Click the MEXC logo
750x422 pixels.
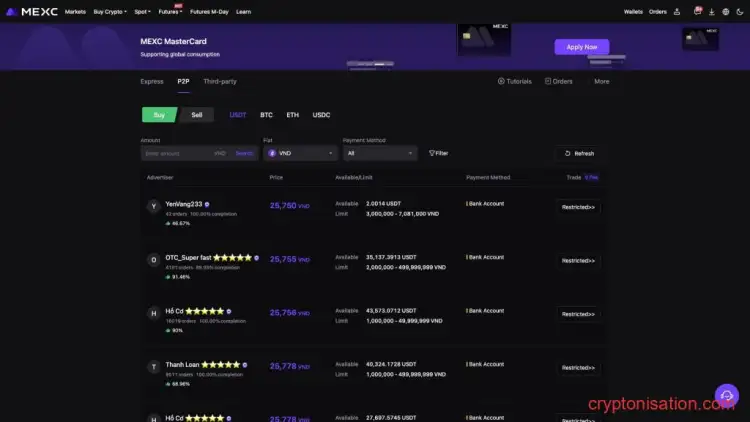click(x=32, y=11)
